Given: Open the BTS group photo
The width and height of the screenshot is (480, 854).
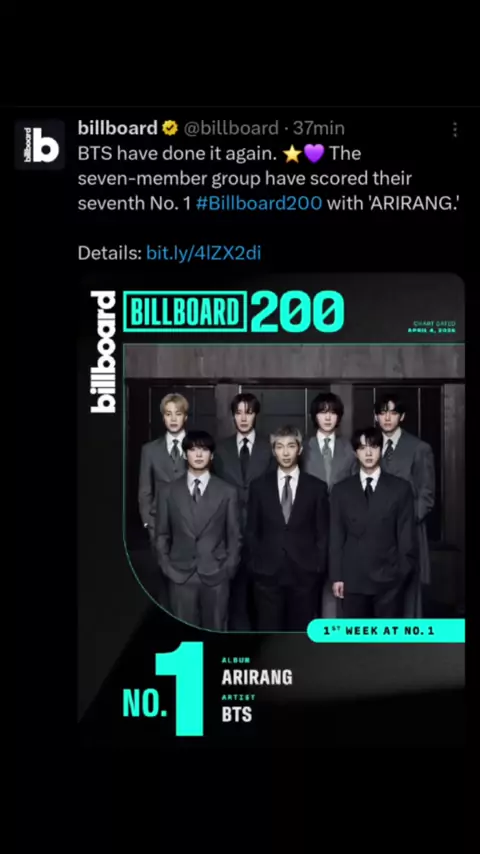Looking at the screenshot, I should click(294, 487).
